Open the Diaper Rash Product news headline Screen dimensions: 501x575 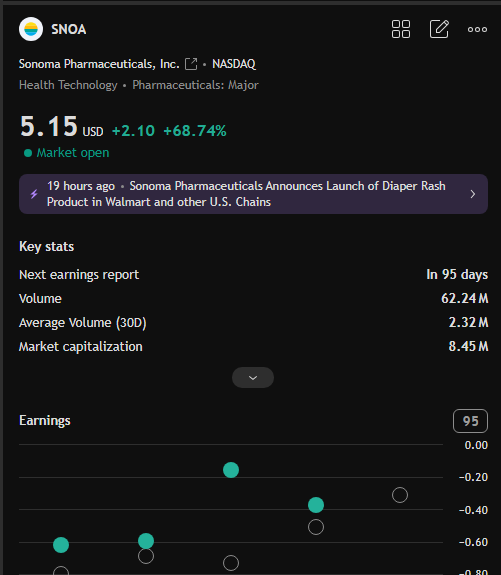[x=246, y=194]
